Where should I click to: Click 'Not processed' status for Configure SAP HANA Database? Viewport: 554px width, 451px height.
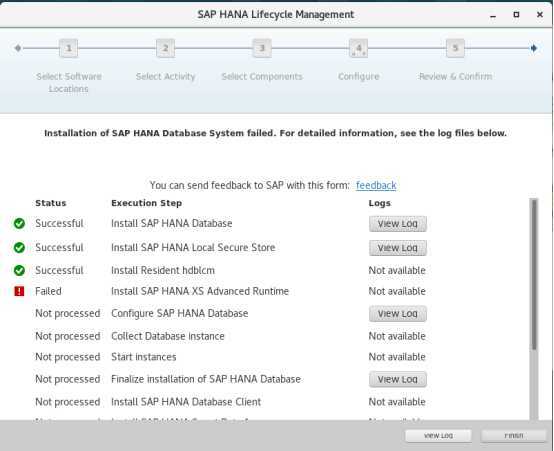click(x=67, y=314)
